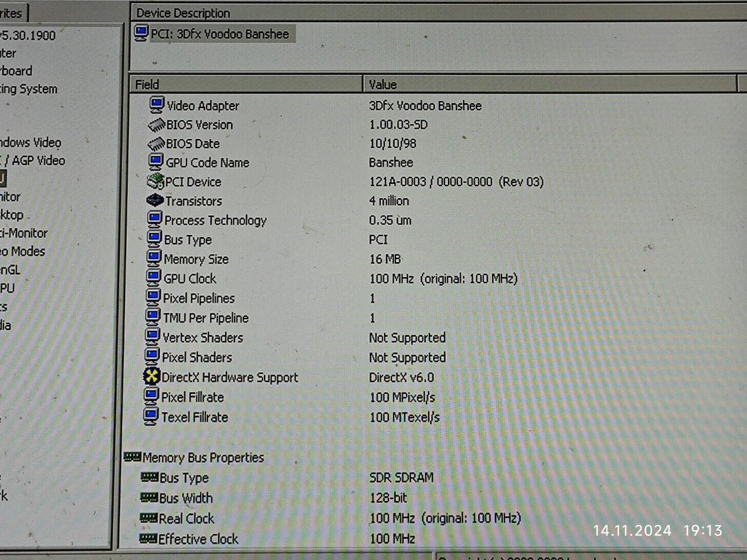Click the Pixel Fillrate monitor icon
This screenshot has width=747, height=560.
pyautogui.click(x=151, y=396)
